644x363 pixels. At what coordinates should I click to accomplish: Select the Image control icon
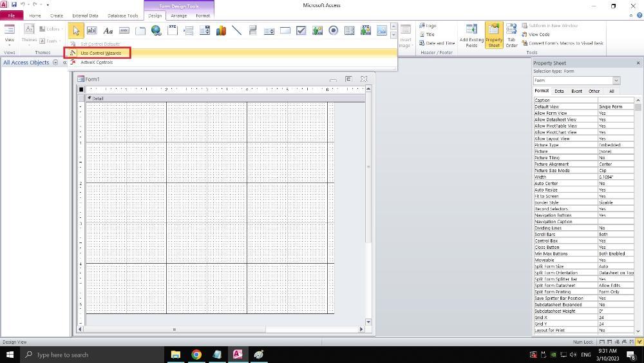pos(381,30)
